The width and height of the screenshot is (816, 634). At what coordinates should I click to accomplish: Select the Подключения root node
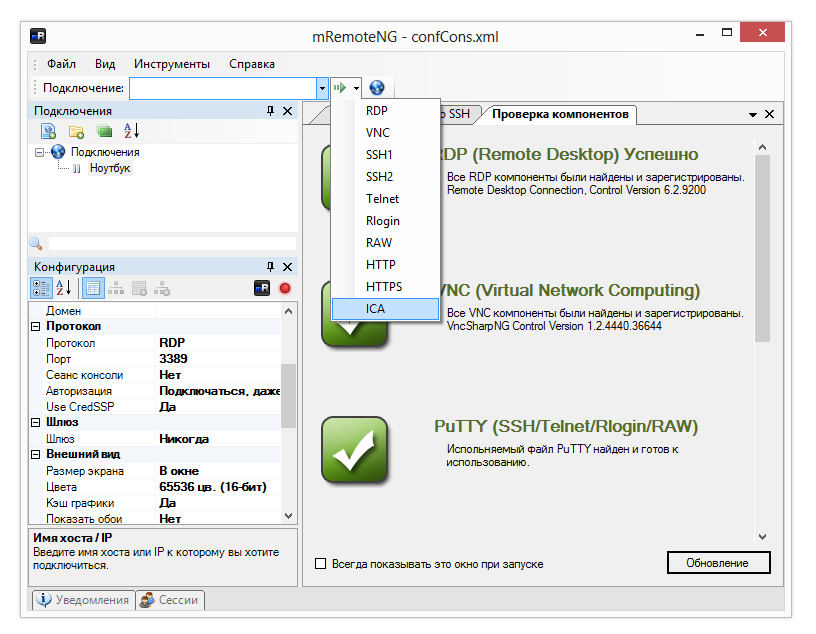pos(105,152)
